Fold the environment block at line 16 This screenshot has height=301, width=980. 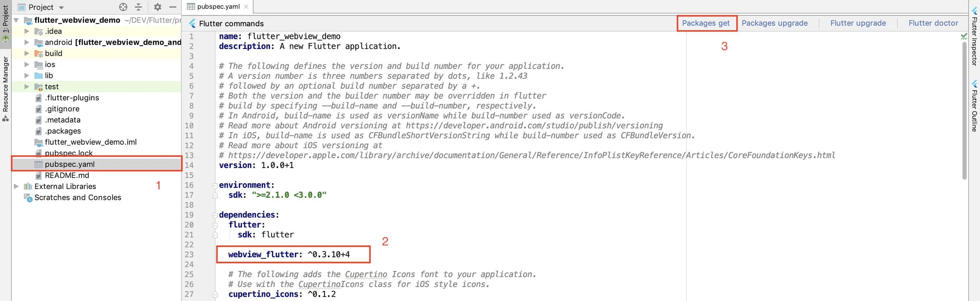pyautogui.click(x=215, y=185)
